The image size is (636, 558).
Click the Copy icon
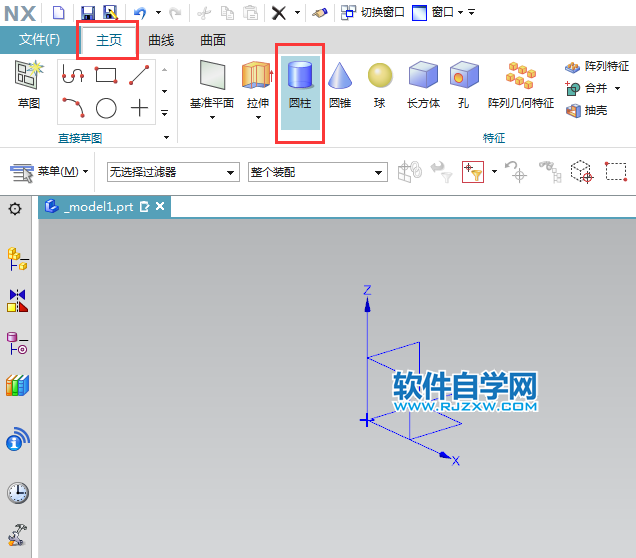[x=227, y=13]
